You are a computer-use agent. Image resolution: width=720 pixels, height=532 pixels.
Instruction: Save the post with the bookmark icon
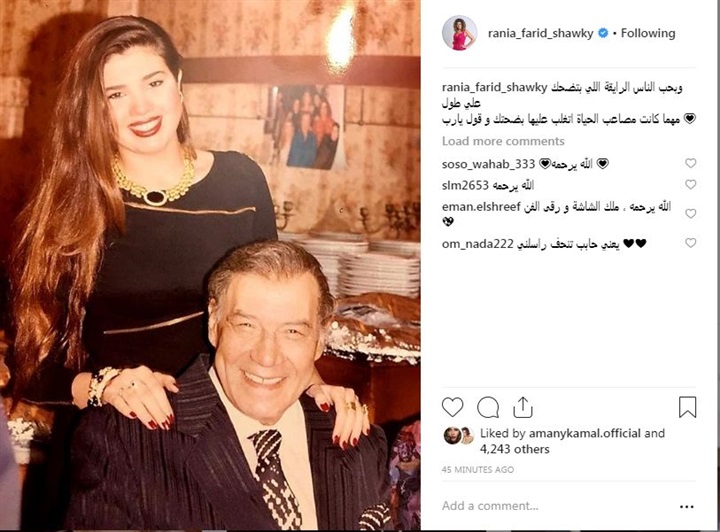[687, 407]
